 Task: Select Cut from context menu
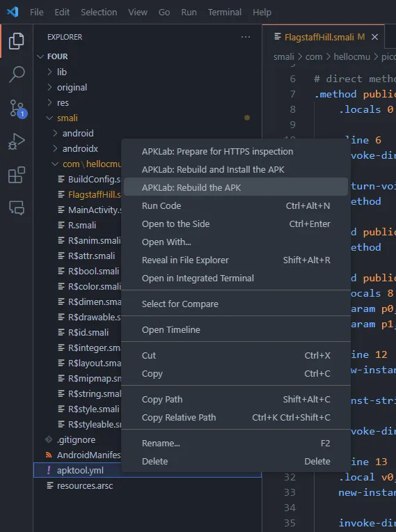click(236, 355)
